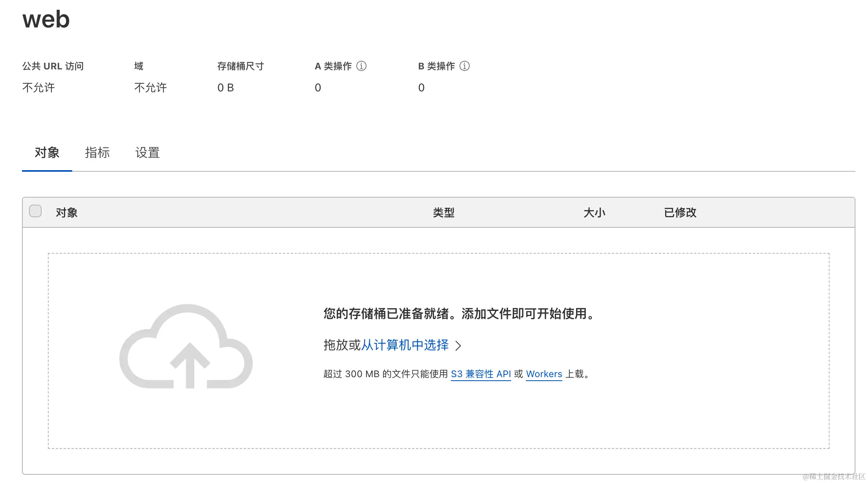
Task: Follow the Workers link
Action: tap(544, 374)
